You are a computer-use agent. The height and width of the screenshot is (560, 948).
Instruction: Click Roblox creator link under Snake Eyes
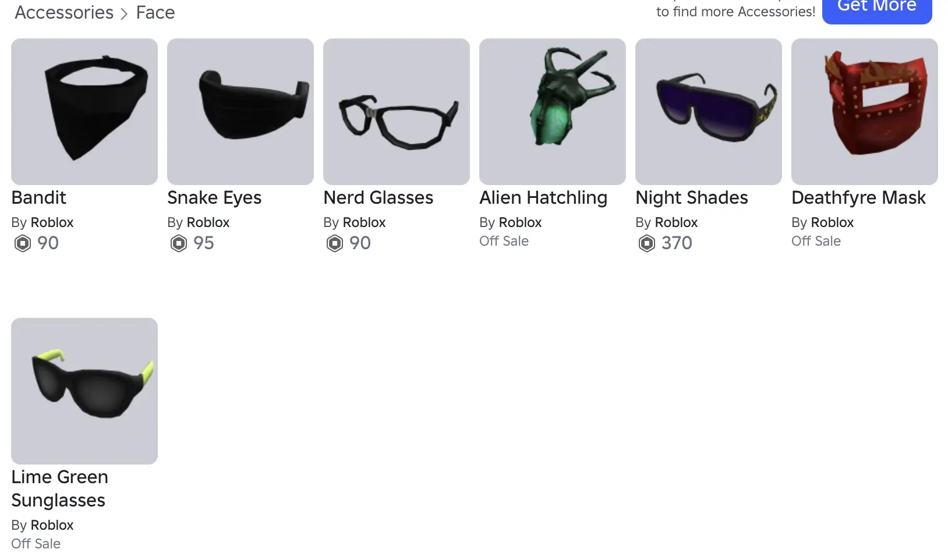coord(208,222)
